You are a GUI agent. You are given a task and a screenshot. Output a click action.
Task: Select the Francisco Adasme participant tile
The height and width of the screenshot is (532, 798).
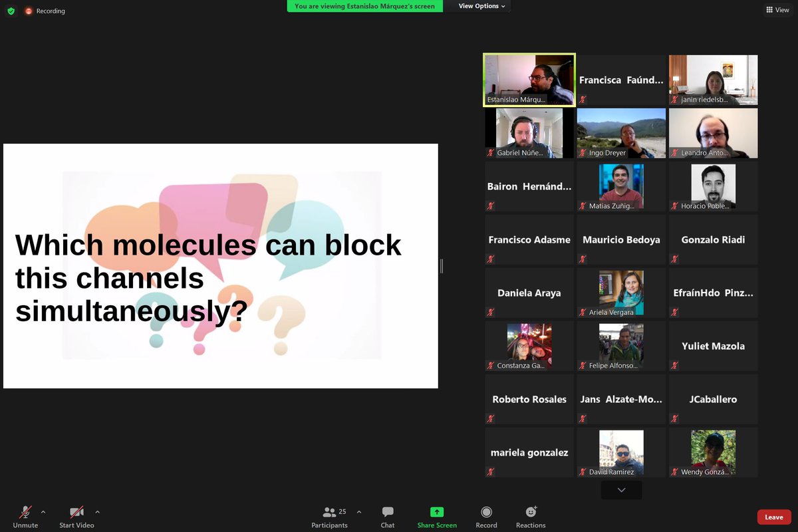pos(529,239)
